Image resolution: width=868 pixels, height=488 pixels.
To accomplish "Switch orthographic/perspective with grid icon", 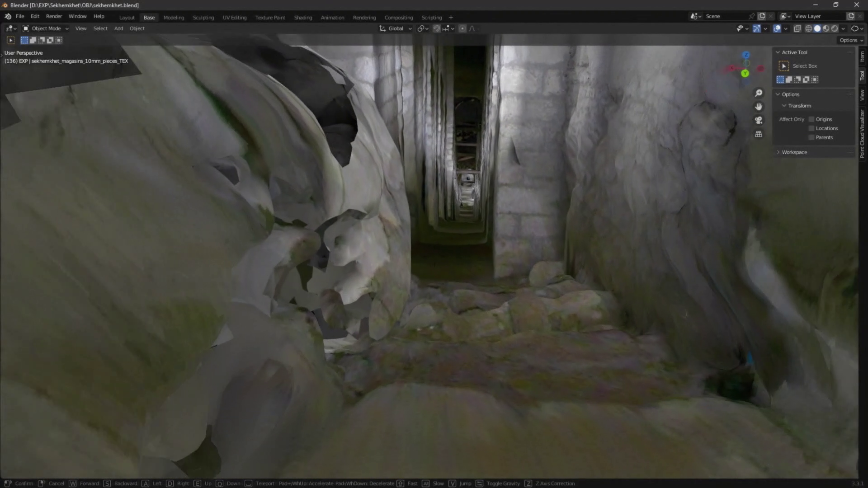I will 759,134.
